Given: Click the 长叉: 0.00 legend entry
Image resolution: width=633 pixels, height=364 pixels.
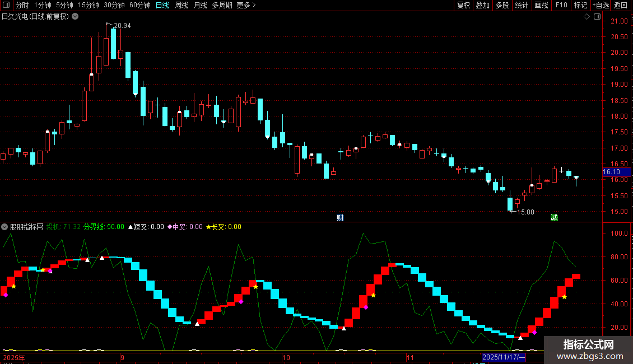Looking at the screenshot, I should 224,227.
